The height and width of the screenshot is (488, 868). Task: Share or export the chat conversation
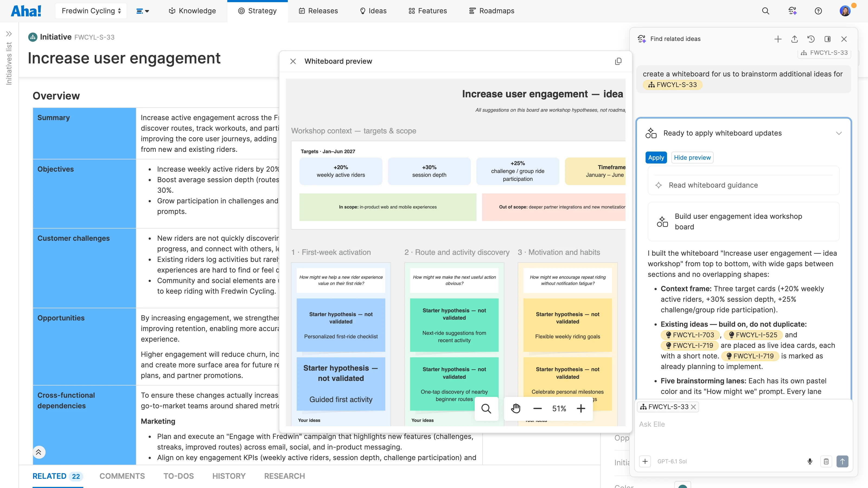click(x=794, y=39)
